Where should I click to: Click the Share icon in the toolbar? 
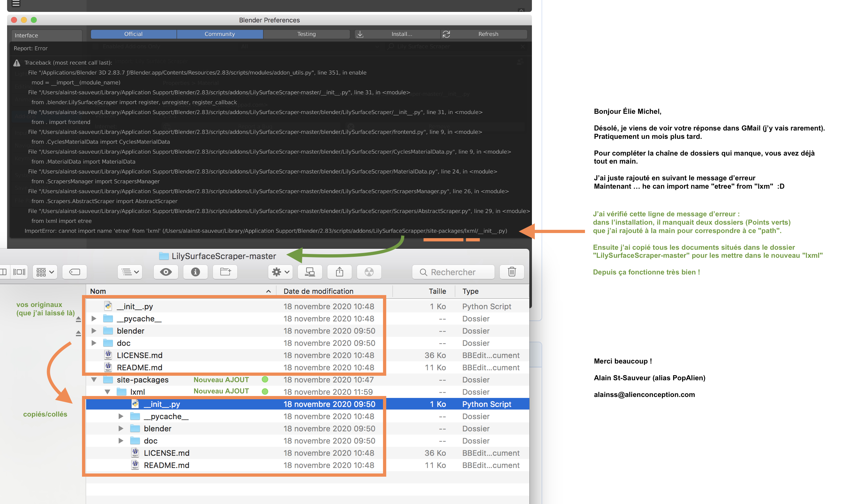coord(339,272)
